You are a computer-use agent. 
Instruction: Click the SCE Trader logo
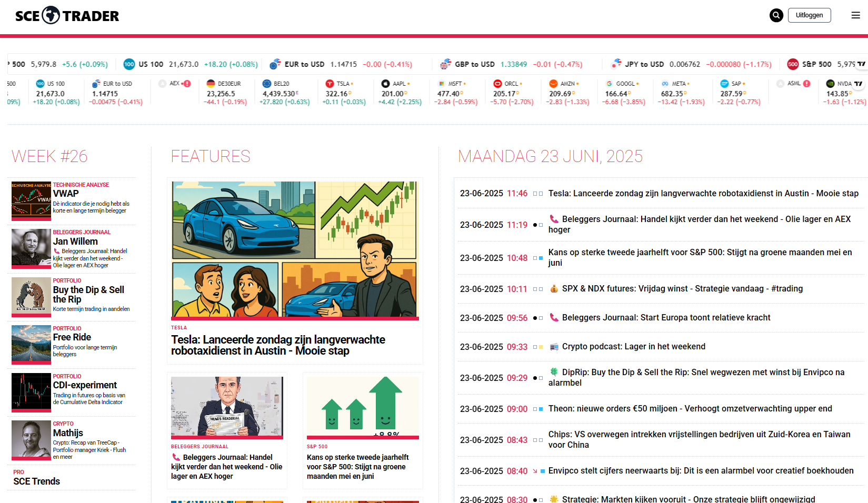pos(67,16)
